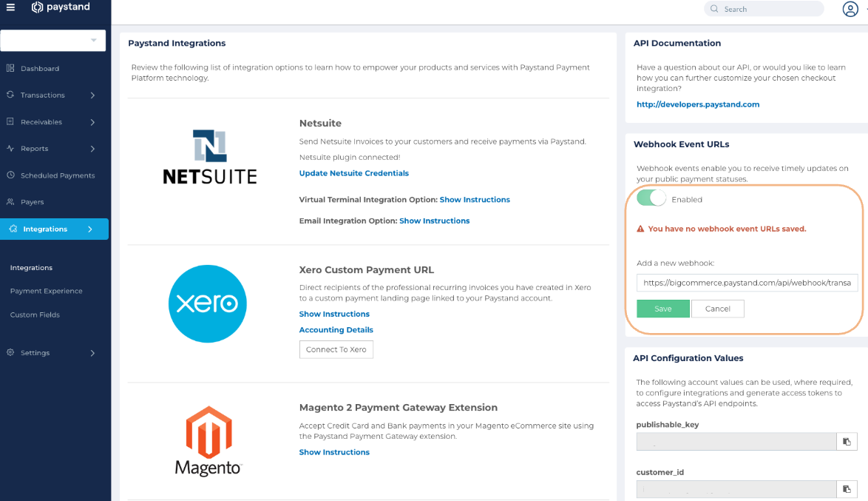Click the Scheduled Payments clock icon

tap(10, 175)
